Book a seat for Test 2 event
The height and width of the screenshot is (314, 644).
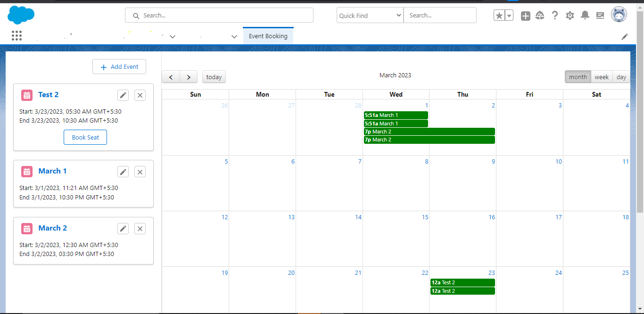pos(85,137)
